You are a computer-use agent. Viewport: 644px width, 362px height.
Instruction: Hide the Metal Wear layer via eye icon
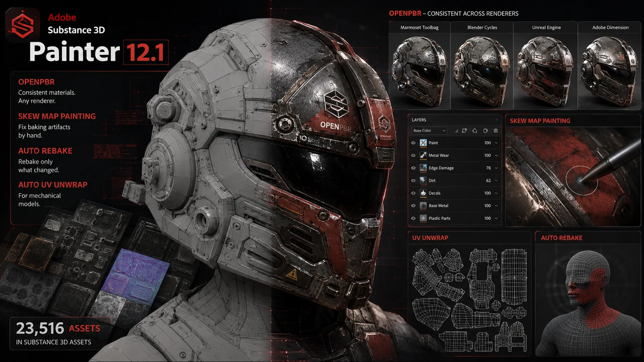click(413, 156)
